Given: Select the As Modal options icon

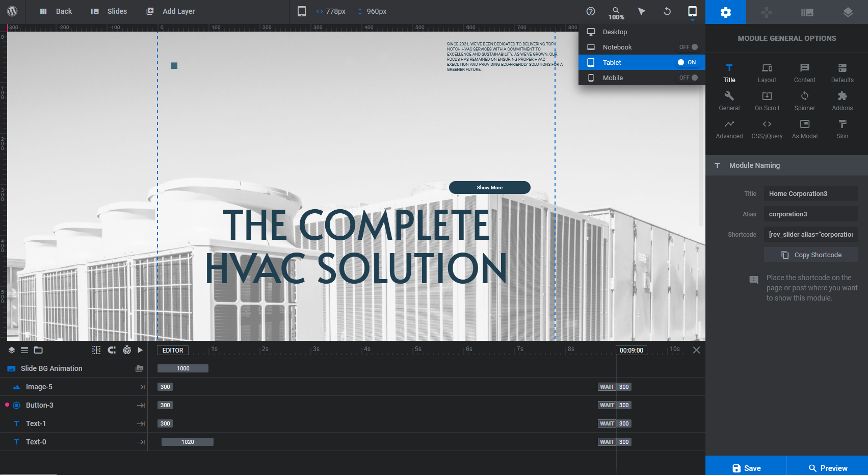Looking at the screenshot, I should tap(805, 129).
